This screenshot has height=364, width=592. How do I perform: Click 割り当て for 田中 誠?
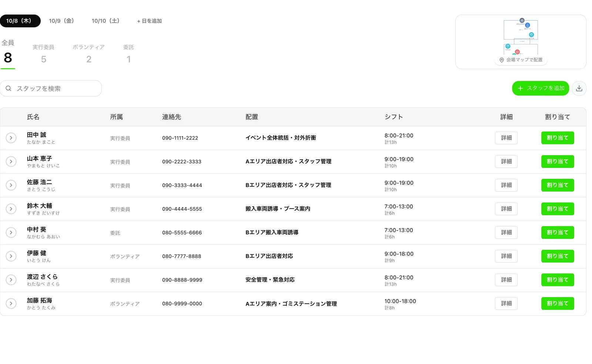click(x=558, y=138)
